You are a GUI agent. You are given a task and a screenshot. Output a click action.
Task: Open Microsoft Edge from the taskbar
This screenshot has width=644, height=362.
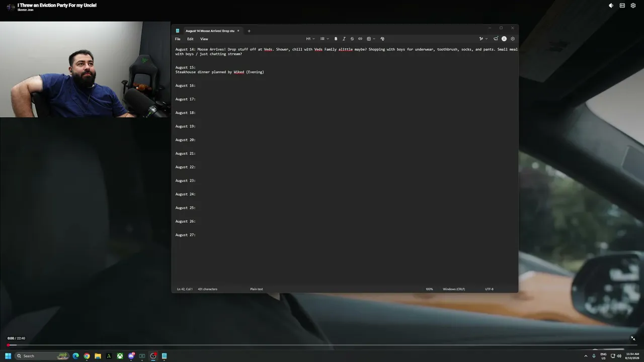click(76, 356)
